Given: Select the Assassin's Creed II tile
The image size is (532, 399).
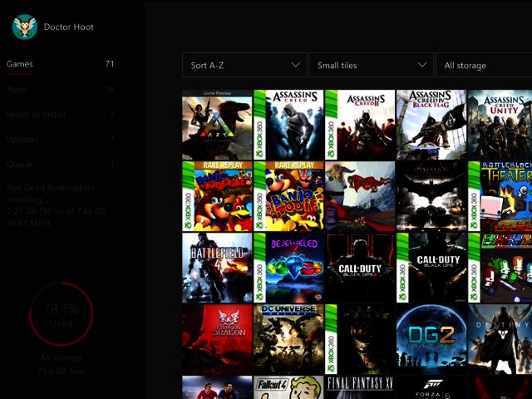Looking at the screenshot, I should coord(360,125).
